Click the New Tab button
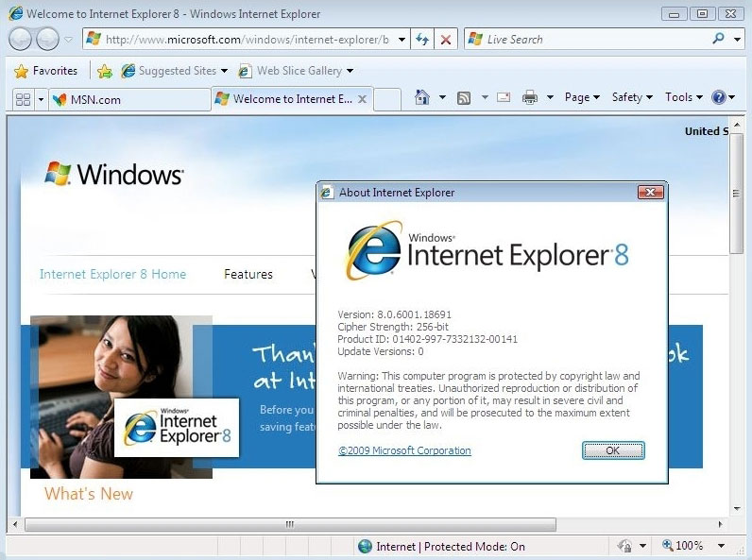This screenshot has width=752, height=560. pos(387,99)
